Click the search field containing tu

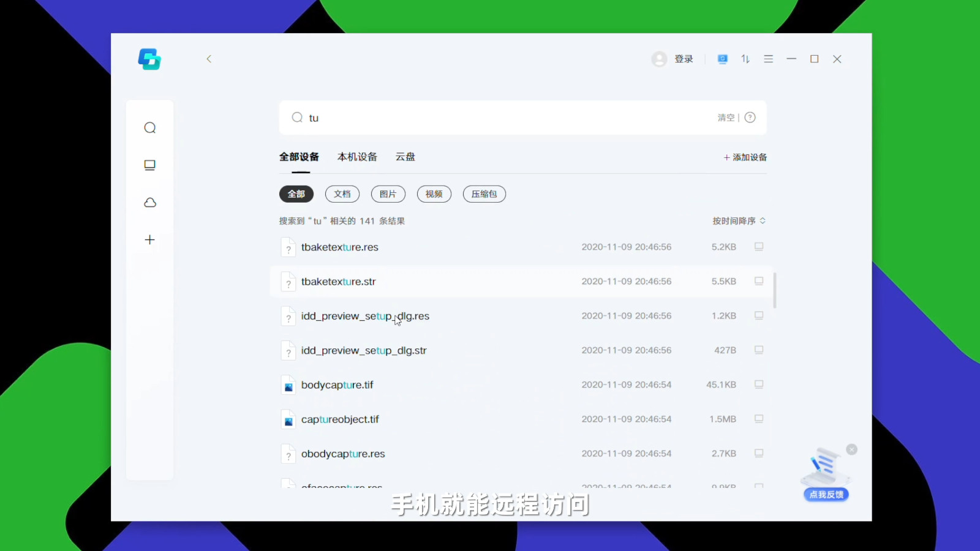(x=522, y=118)
